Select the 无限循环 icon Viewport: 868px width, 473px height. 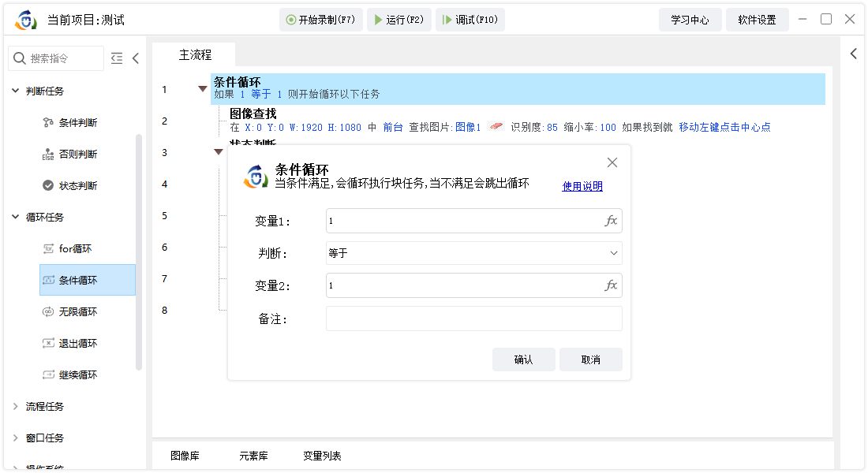(x=48, y=311)
